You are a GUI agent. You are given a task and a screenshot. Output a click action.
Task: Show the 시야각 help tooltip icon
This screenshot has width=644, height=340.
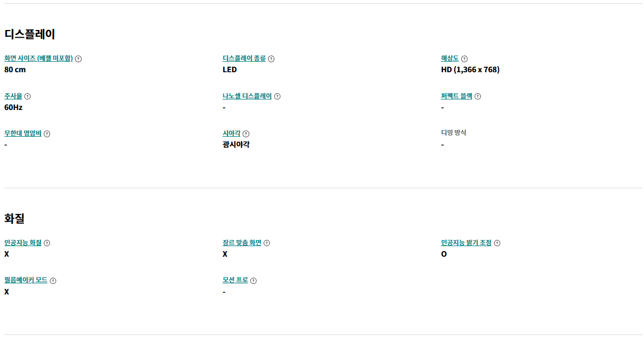tap(246, 134)
